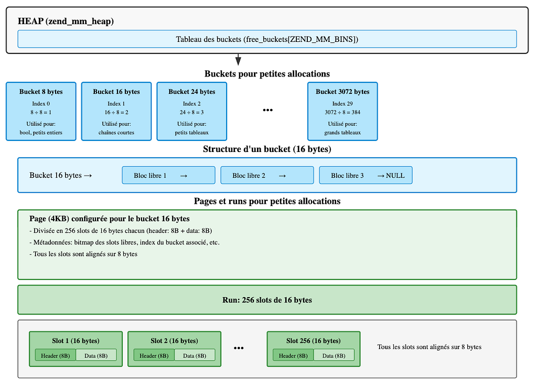Select Slot 2's Header (8B) cell
Viewport: 537px width, 392px height.
coord(154,355)
